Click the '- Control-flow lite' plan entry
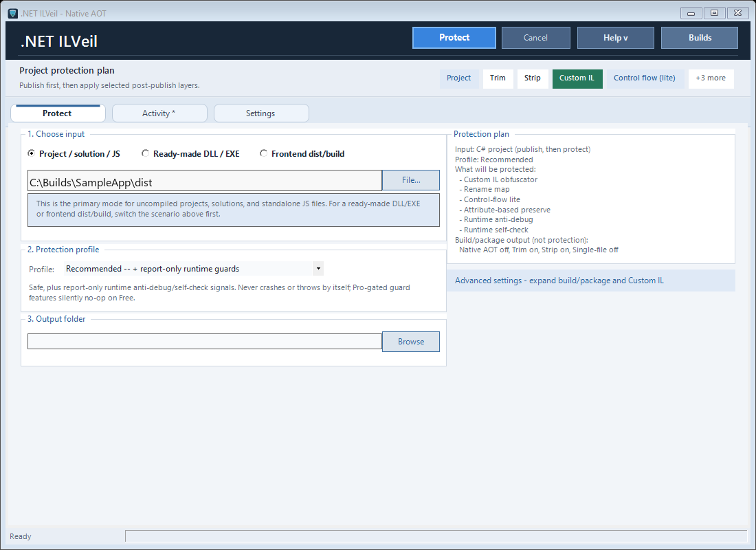 coord(489,200)
